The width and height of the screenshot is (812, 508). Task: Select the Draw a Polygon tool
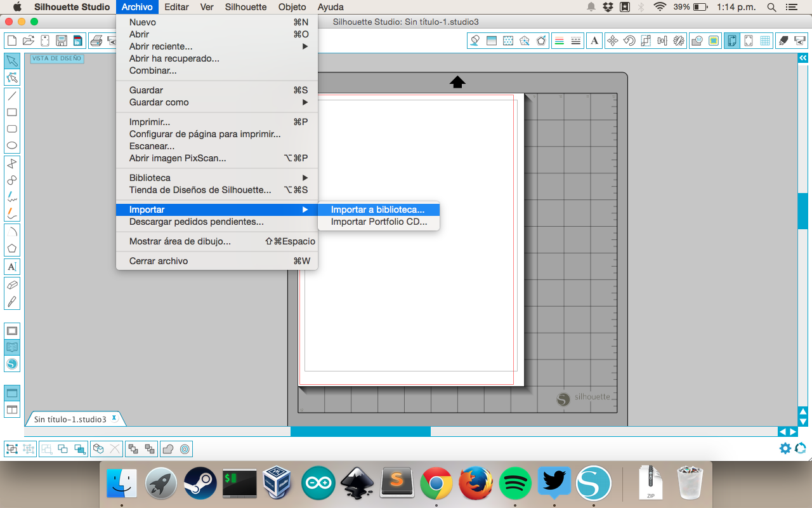11,164
